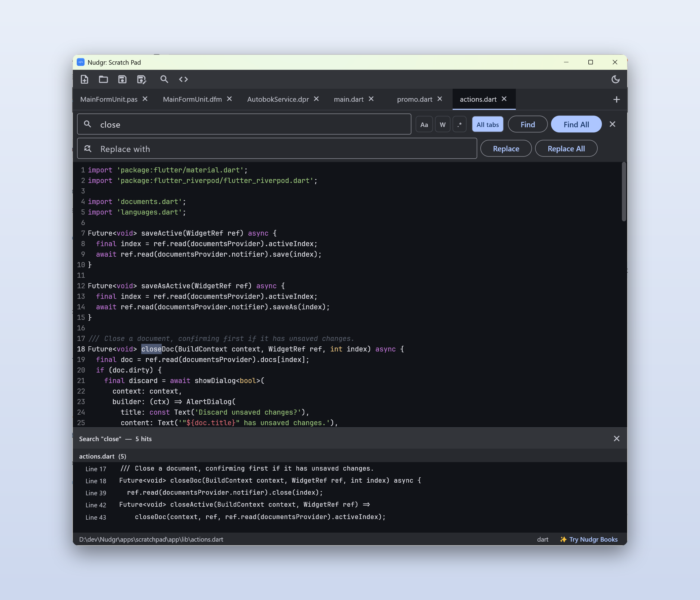Select the actions.dart tab
700x600 pixels.
[x=478, y=99]
